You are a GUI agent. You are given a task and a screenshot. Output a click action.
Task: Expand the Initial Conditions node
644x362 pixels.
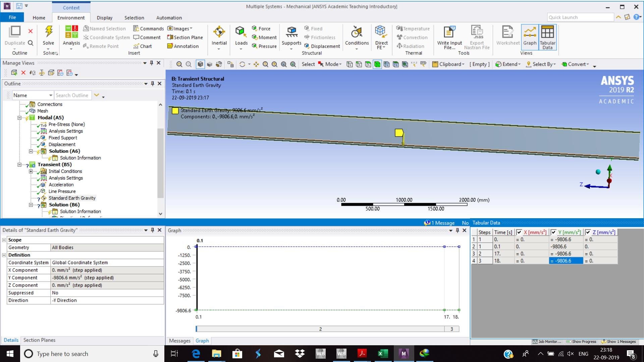(31, 171)
